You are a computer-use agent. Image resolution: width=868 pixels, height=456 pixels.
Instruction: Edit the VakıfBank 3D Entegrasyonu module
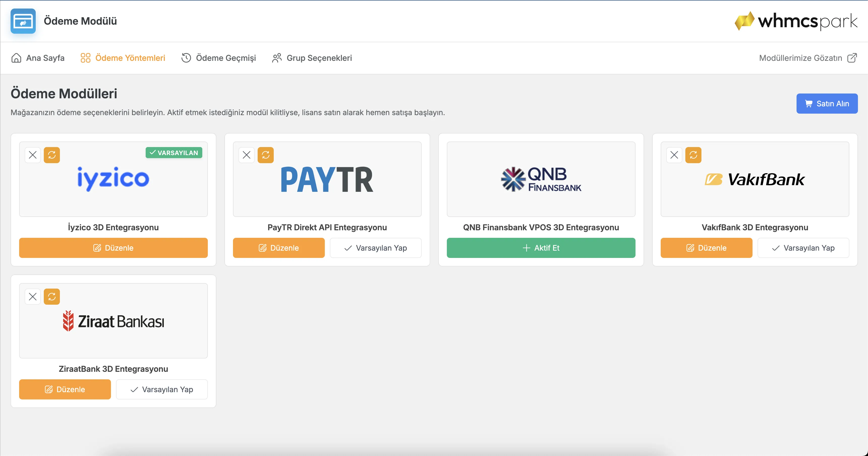tap(706, 248)
